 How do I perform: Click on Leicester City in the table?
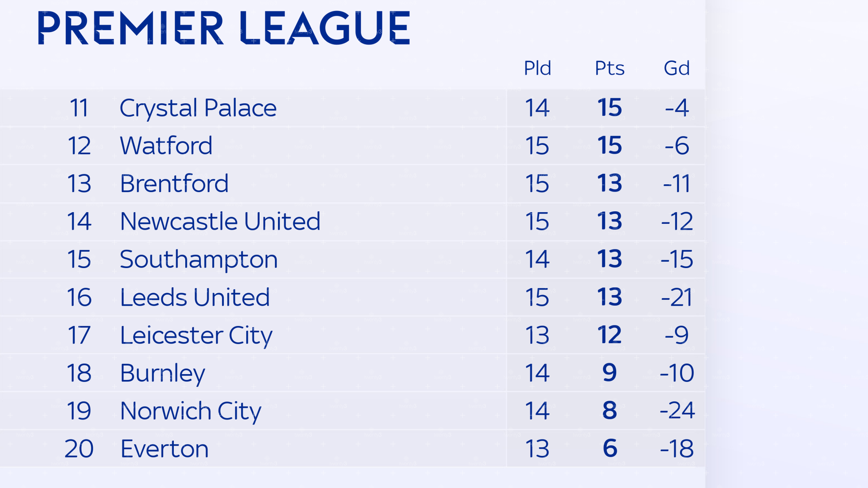click(196, 335)
